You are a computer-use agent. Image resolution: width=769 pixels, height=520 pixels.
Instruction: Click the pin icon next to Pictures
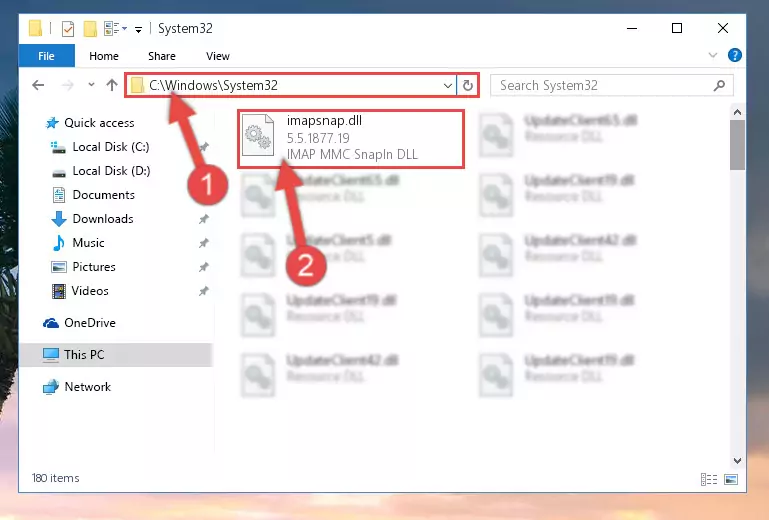coord(204,267)
